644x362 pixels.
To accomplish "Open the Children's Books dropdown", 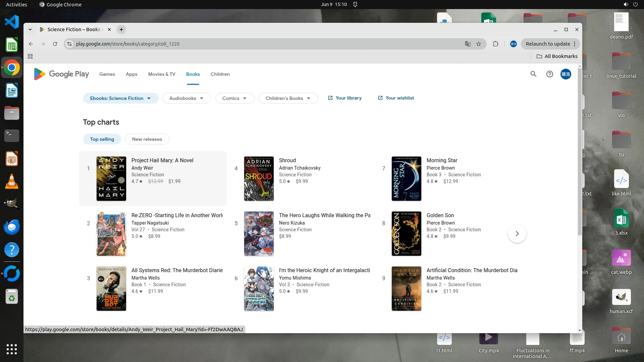I will 288,98.
